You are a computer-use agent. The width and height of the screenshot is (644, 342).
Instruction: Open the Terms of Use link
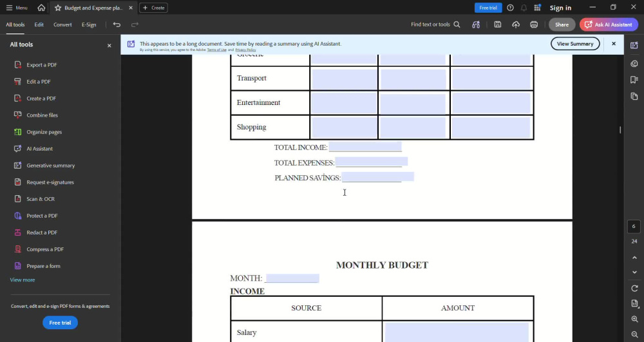216,50
